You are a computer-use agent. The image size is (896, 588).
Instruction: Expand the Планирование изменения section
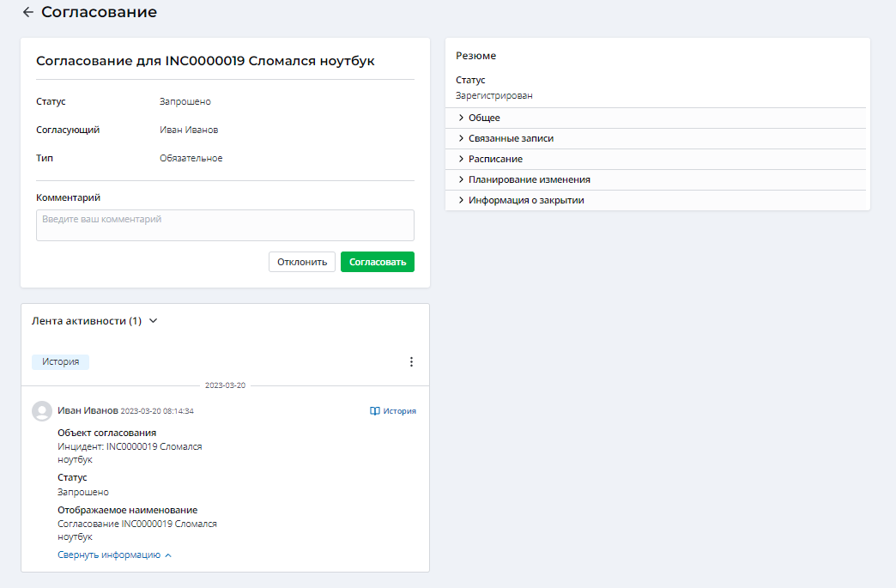coord(529,179)
